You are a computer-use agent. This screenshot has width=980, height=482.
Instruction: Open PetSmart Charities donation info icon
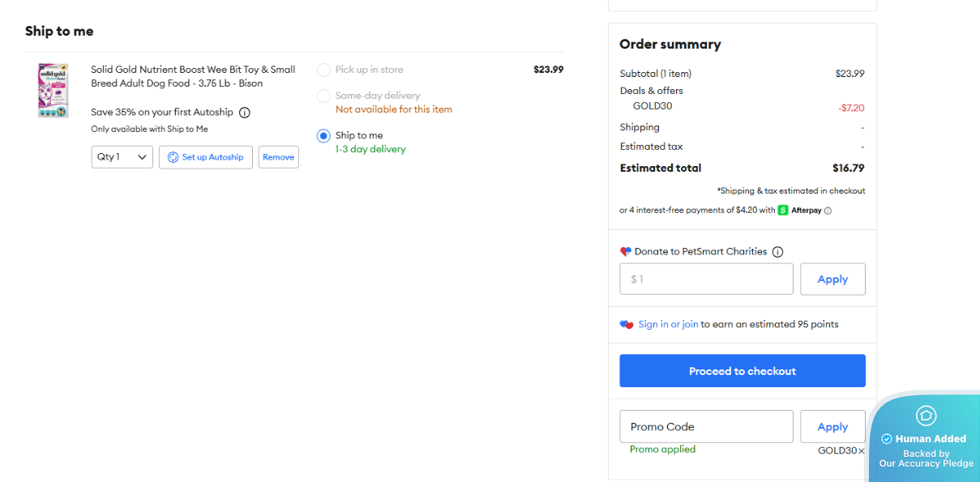click(777, 252)
